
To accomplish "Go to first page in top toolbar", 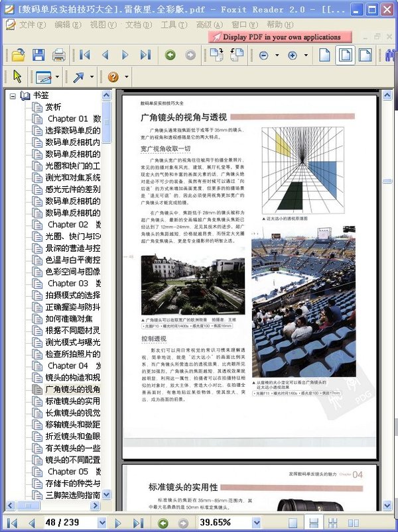I will coord(85,55).
